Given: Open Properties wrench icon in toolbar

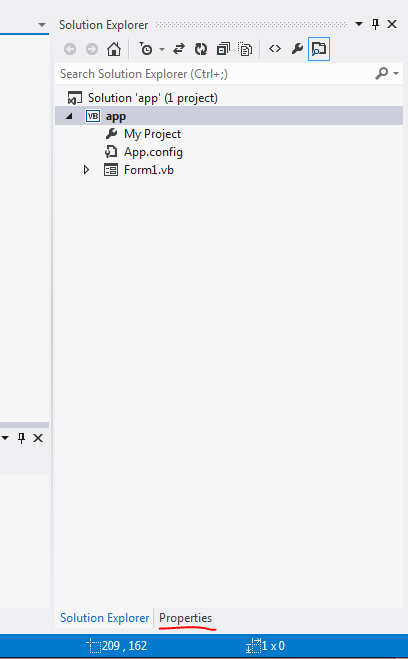Looking at the screenshot, I should (297, 49).
